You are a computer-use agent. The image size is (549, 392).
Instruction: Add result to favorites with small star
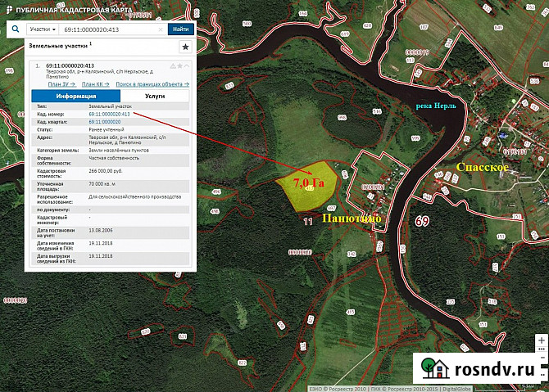point(179,65)
